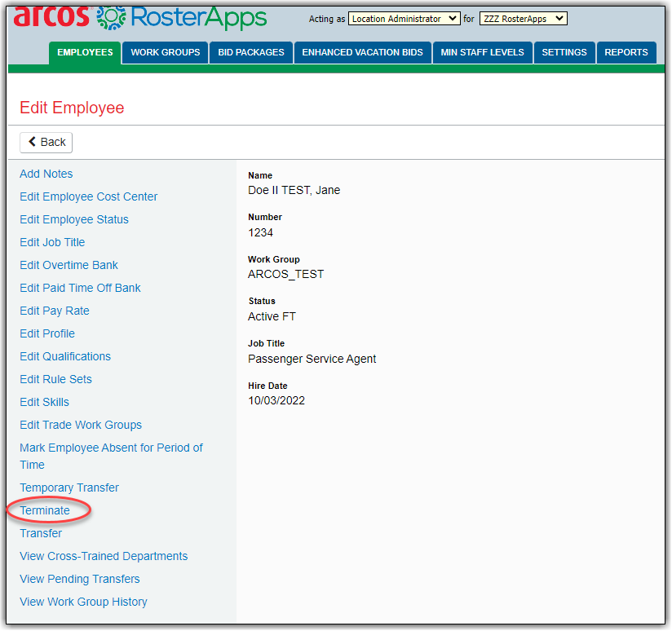This screenshot has width=672, height=631.
Task: Click the Edit Qualifications link
Action: click(65, 356)
